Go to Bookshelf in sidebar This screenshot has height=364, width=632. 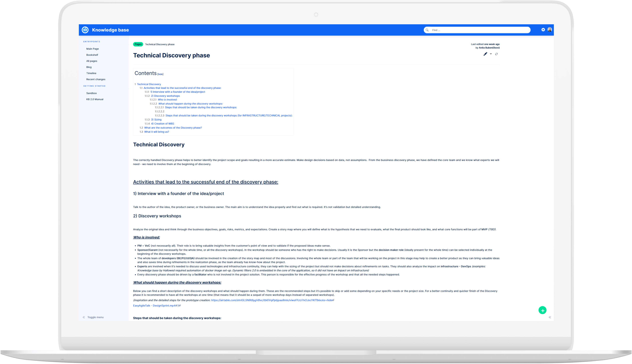pyautogui.click(x=92, y=55)
